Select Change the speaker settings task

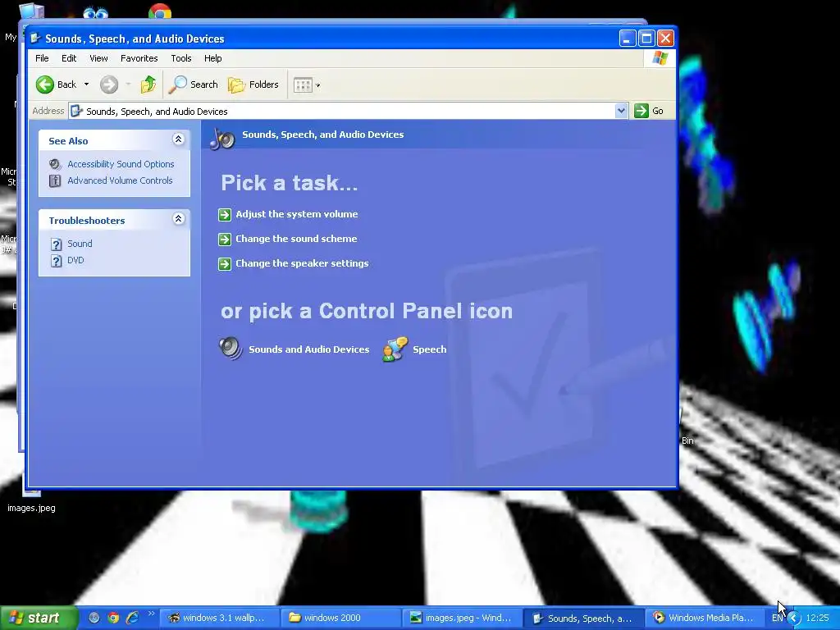pos(302,263)
